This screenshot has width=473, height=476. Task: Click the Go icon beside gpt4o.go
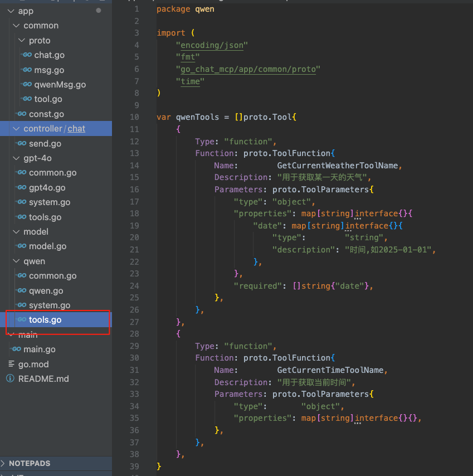click(x=21, y=187)
